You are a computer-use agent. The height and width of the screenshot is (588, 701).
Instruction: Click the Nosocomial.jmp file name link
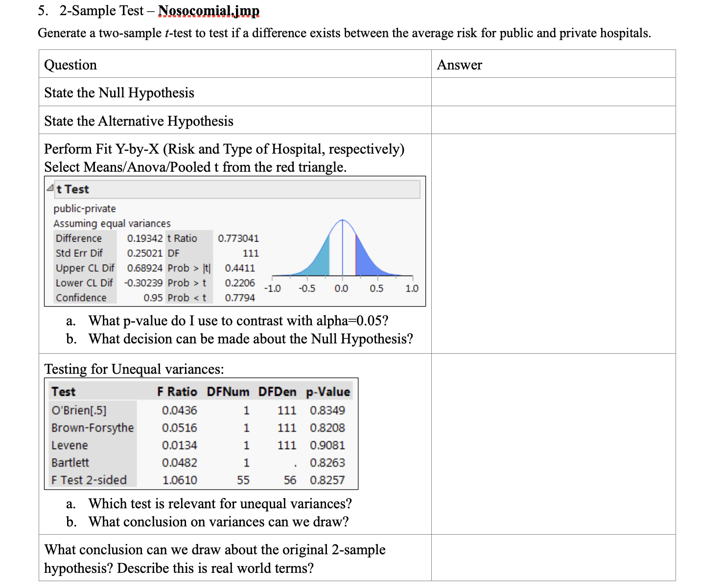point(210,10)
